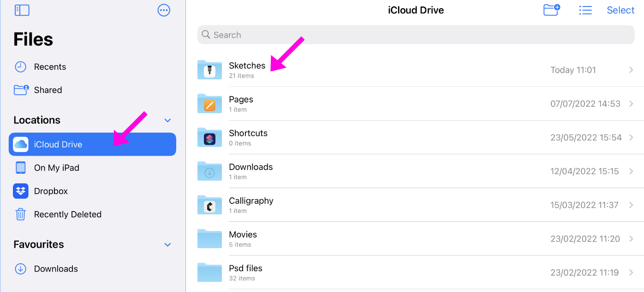
Task: Open Downloads under Favourites
Action: pos(92,268)
